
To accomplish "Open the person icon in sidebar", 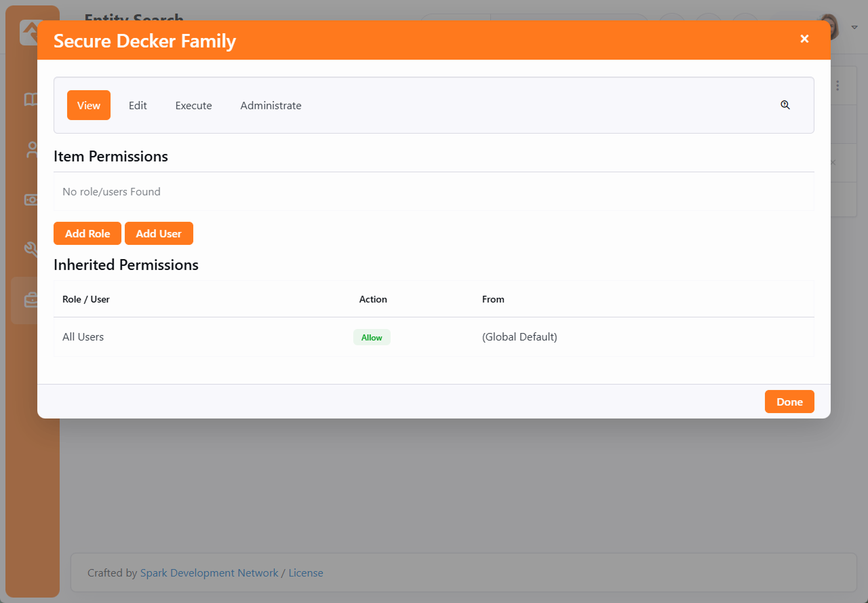I will pyautogui.click(x=31, y=150).
